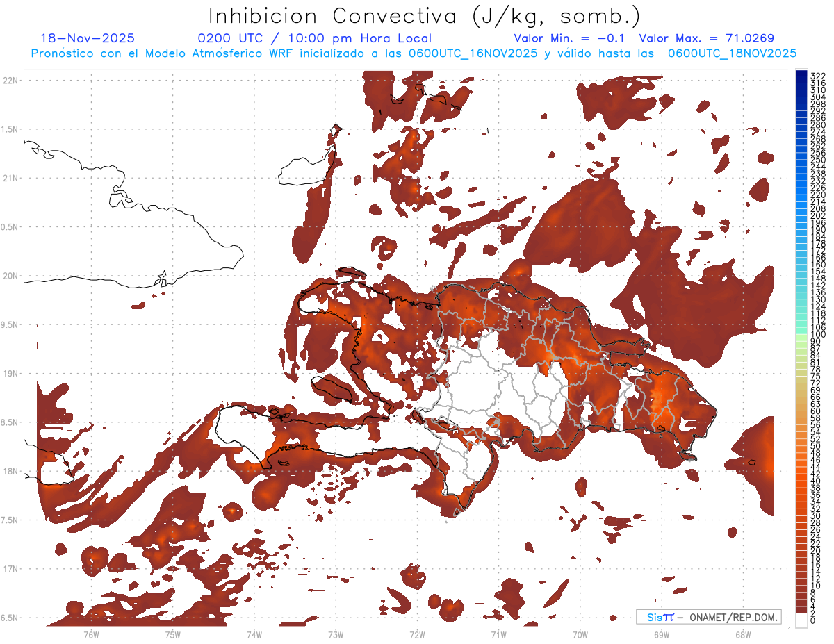Click the '69W' longitude label

[x=662, y=635]
